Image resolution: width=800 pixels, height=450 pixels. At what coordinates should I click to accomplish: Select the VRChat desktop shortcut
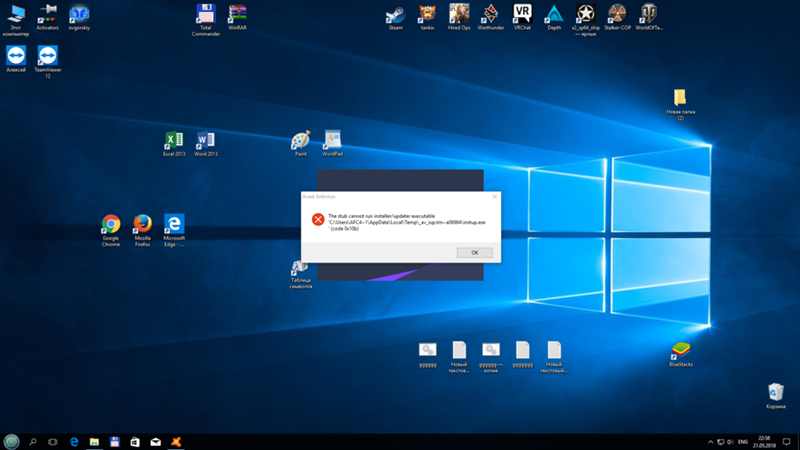tap(522, 17)
